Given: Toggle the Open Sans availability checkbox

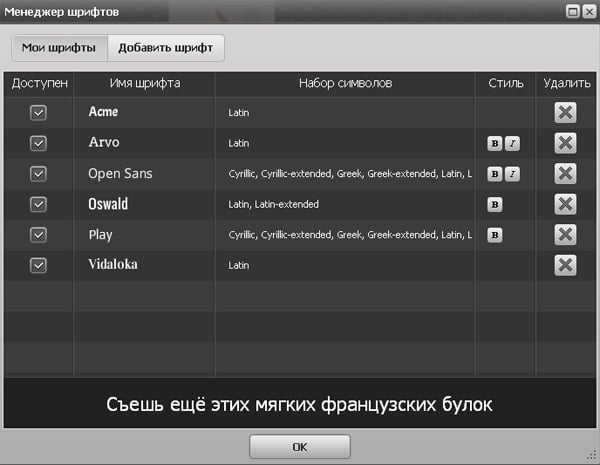Looking at the screenshot, I should tap(39, 174).
